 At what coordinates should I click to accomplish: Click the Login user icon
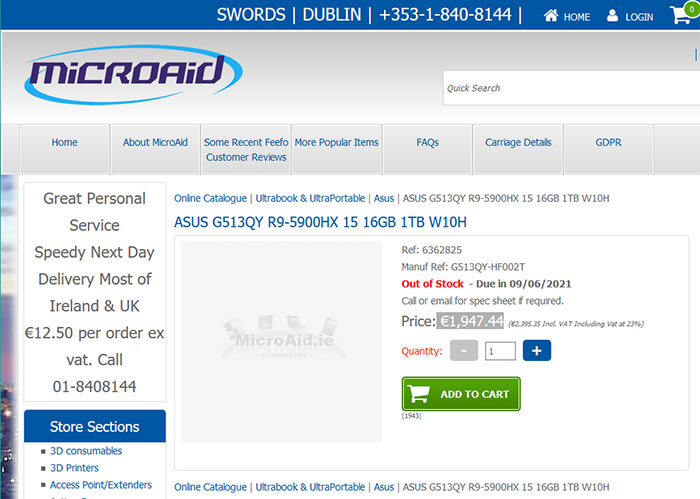(x=612, y=16)
